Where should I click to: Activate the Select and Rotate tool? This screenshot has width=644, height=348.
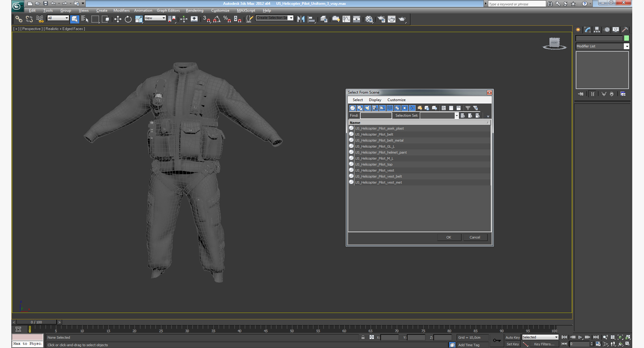point(128,19)
